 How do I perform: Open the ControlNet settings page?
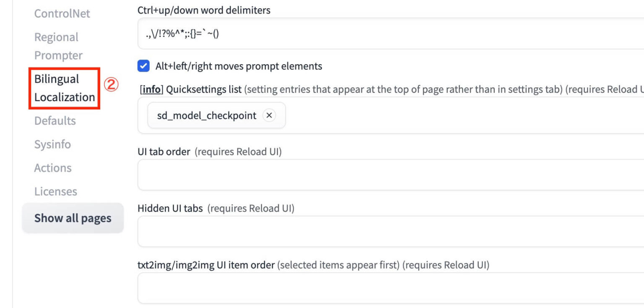62,13
